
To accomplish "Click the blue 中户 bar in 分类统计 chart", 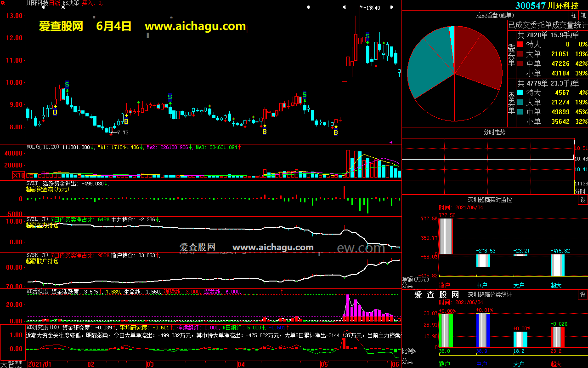I will (483, 330).
